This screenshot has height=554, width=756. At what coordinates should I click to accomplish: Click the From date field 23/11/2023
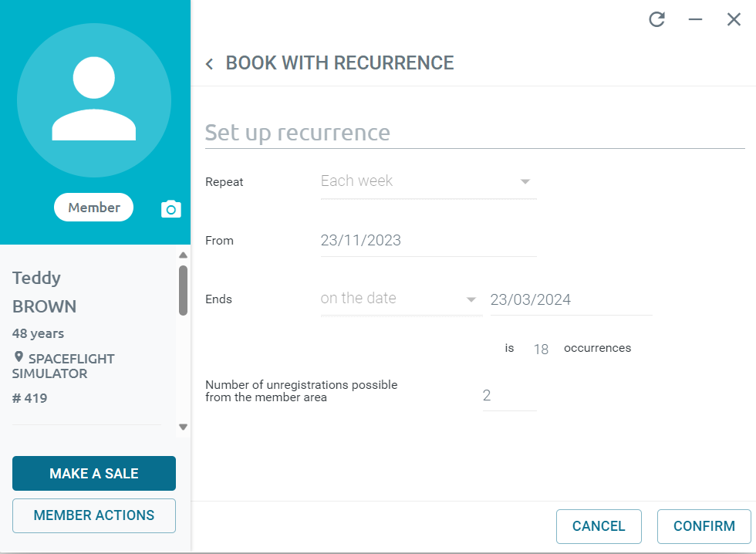point(429,240)
